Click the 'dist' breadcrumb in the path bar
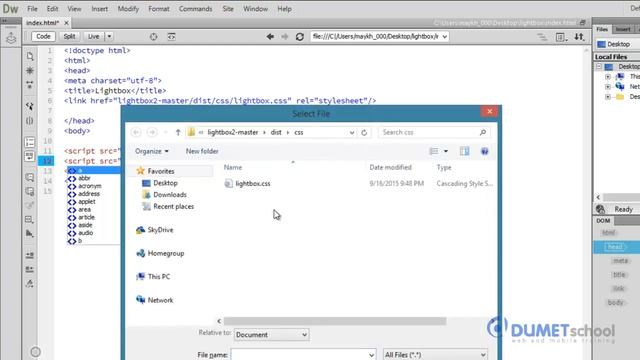This screenshot has height=360, width=640. pos(276,132)
